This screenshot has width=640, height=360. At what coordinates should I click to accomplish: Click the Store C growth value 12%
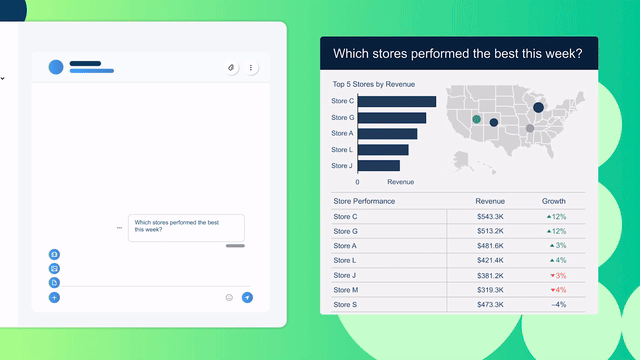click(556, 217)
